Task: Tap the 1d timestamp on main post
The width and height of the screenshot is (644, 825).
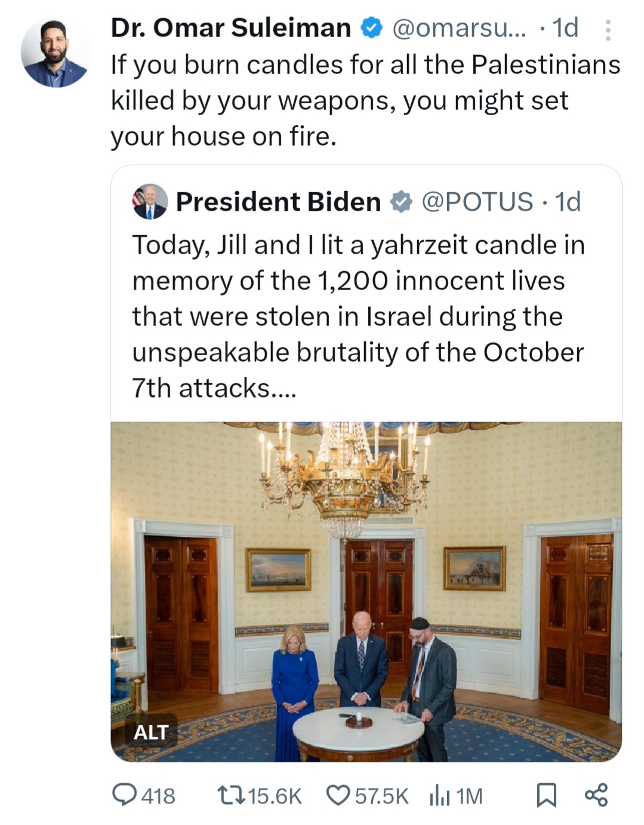Action: pyautogui.click(x=565, y=28)
